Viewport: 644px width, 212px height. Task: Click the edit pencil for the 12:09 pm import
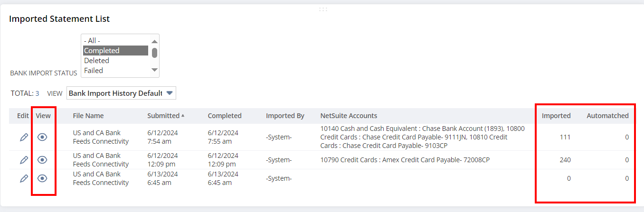tap(24, 160)
